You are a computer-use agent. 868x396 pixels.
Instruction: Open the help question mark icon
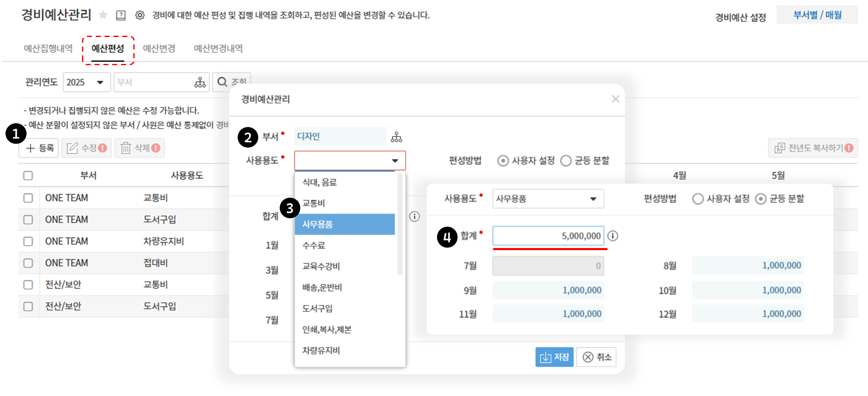121,16
